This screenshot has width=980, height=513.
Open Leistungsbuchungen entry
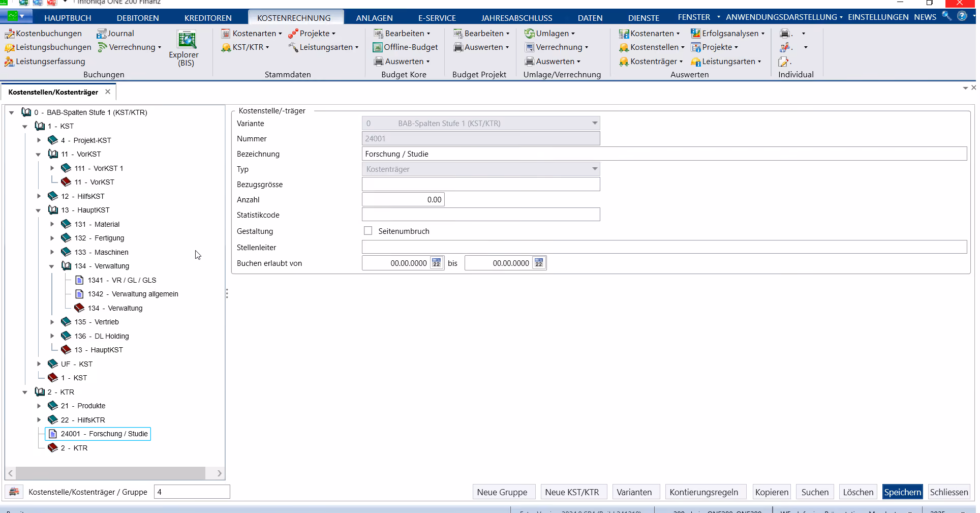pyautogui.click(x=48, y=47)
